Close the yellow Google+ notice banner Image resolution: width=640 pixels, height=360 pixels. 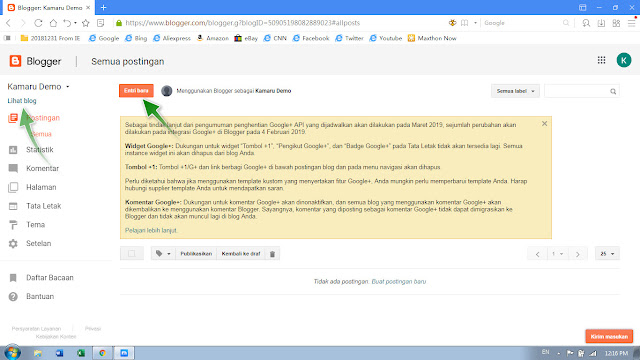pos(544,124)
